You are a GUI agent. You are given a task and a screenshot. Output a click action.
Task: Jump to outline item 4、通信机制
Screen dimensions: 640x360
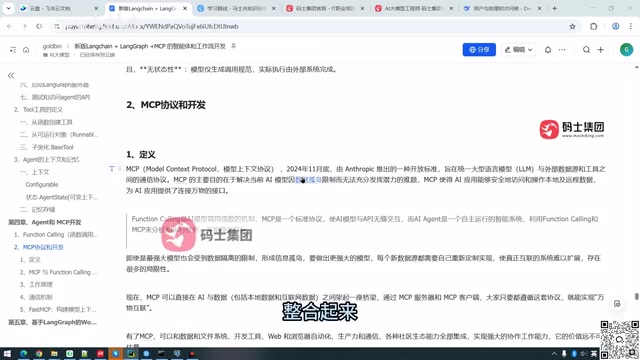tap(36, 297)
